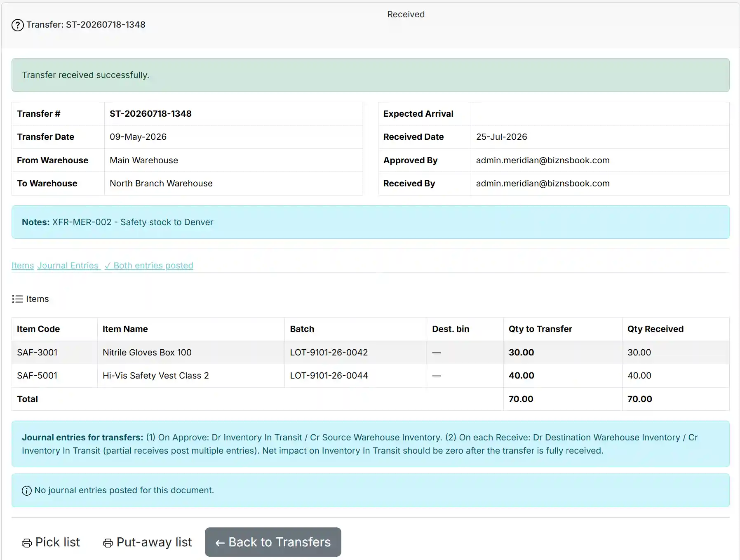Click the Approved By email address
The height and width of the screenshot is (560, 740).
point(543,160)
